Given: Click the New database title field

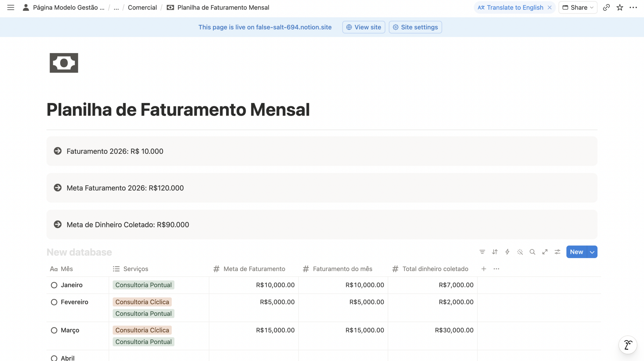Looking at the screenshot, I should click(x=79, y=252).
